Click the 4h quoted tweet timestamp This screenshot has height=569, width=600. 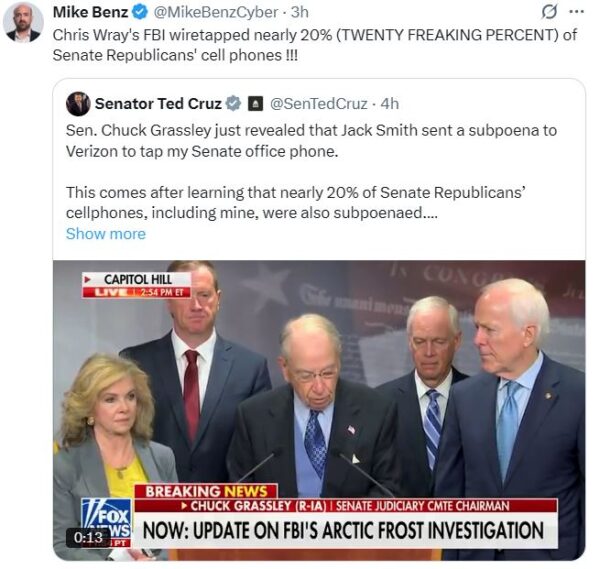tap(390, 104)
